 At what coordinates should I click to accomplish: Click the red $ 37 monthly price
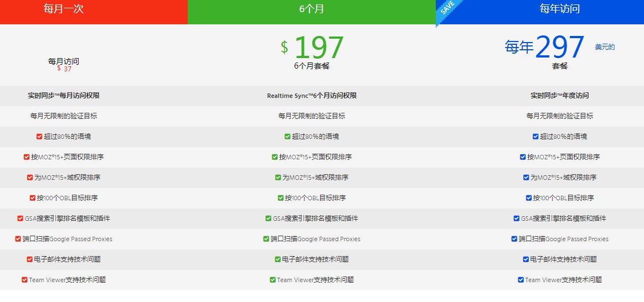click(x=64, y=69)
